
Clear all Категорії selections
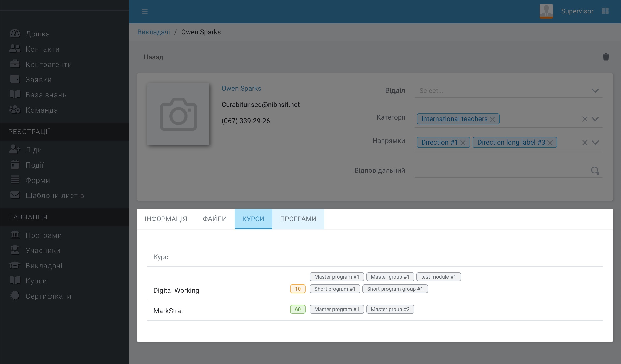[585, 119]
